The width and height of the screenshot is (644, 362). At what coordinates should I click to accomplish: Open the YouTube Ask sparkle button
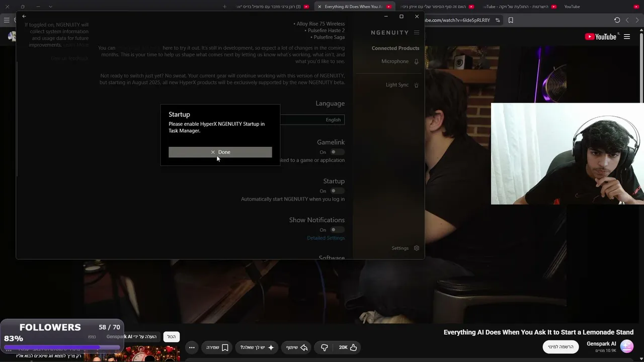257,347
